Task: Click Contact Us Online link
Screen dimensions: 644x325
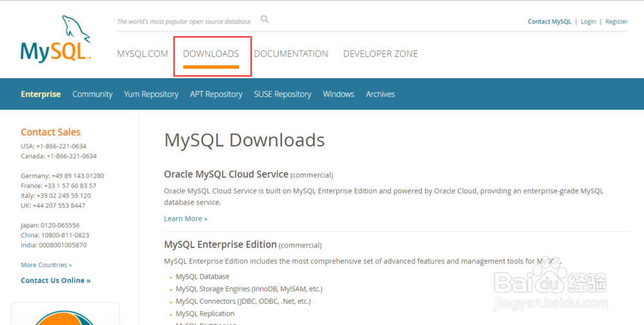Action: (x=56, y=281)
